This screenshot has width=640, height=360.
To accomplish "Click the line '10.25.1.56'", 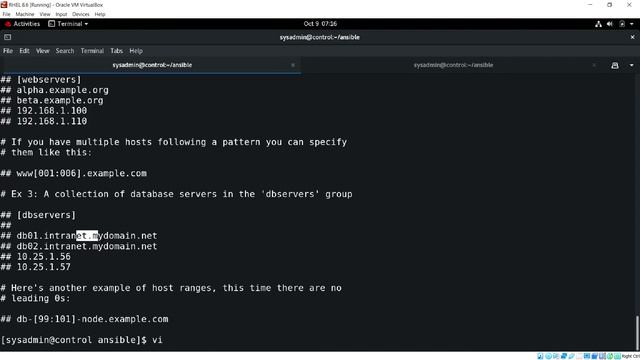I will click(44, 257).
